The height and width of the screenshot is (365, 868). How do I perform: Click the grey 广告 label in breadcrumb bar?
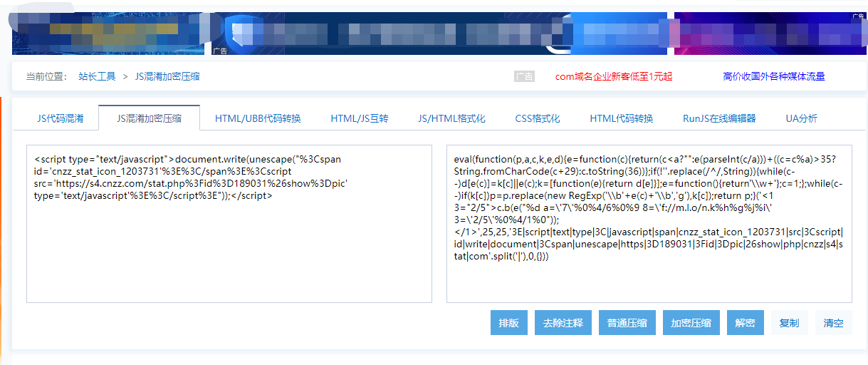tap(524, 76)
